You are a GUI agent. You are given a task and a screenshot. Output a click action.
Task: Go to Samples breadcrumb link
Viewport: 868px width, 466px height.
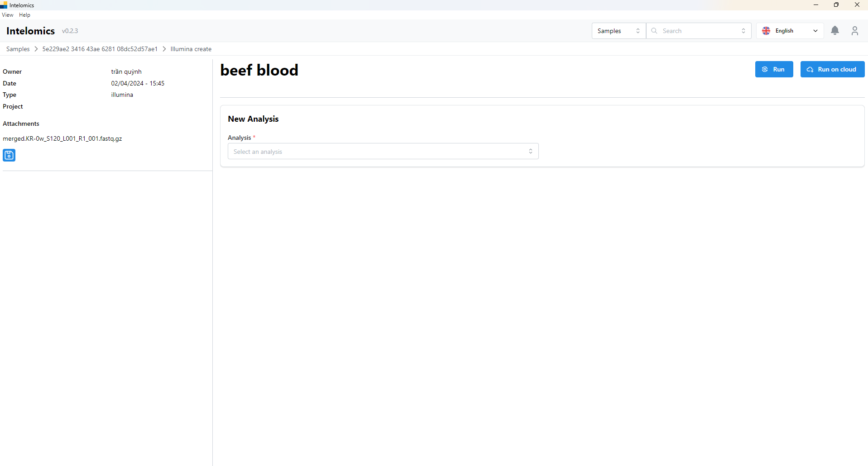pos(18,49)
